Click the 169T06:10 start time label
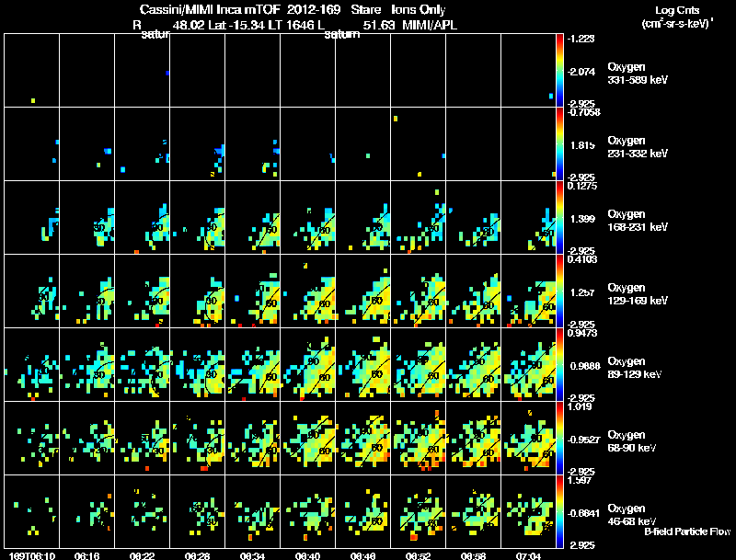The image size is (736, 560). point(32,556)
